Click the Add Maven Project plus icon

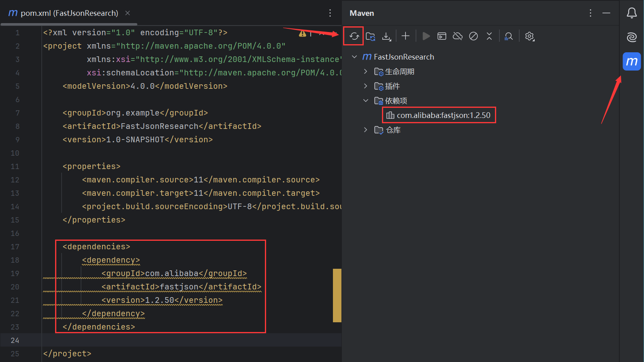click(405, 36)
